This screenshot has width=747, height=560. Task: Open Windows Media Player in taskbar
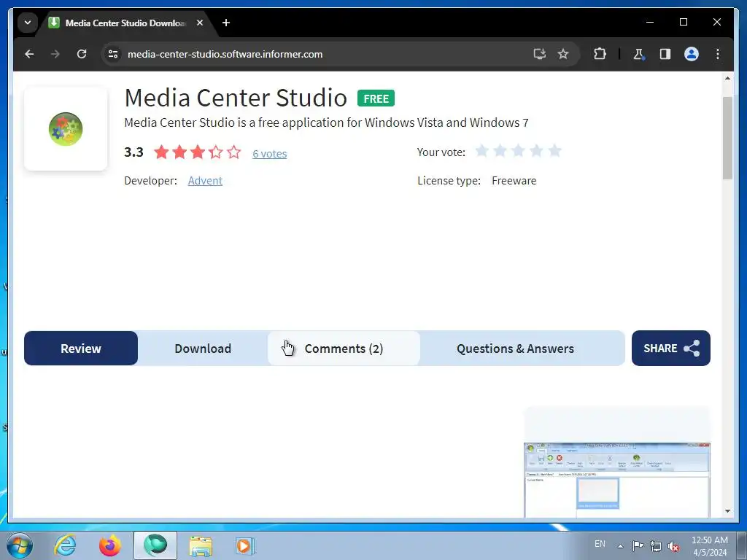(x=245, y=545)
